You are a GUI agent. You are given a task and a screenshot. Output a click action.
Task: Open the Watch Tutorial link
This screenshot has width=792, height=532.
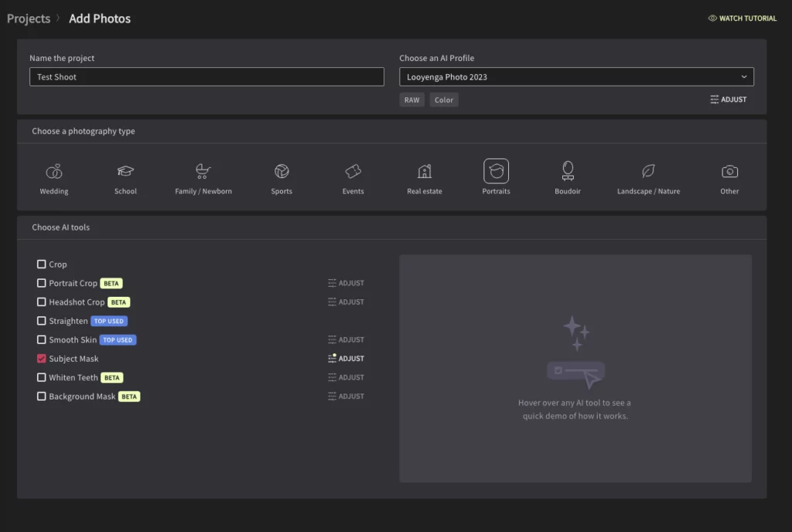pos(742,18)
